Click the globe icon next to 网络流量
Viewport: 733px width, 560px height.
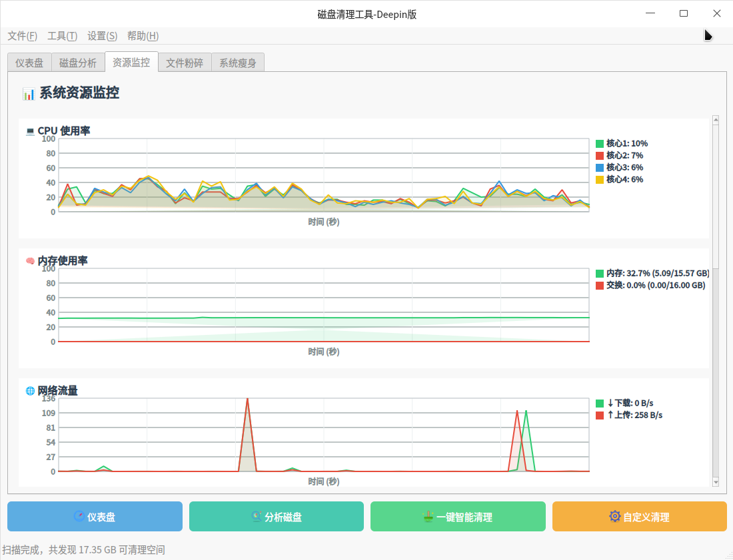tap(30, 391)
